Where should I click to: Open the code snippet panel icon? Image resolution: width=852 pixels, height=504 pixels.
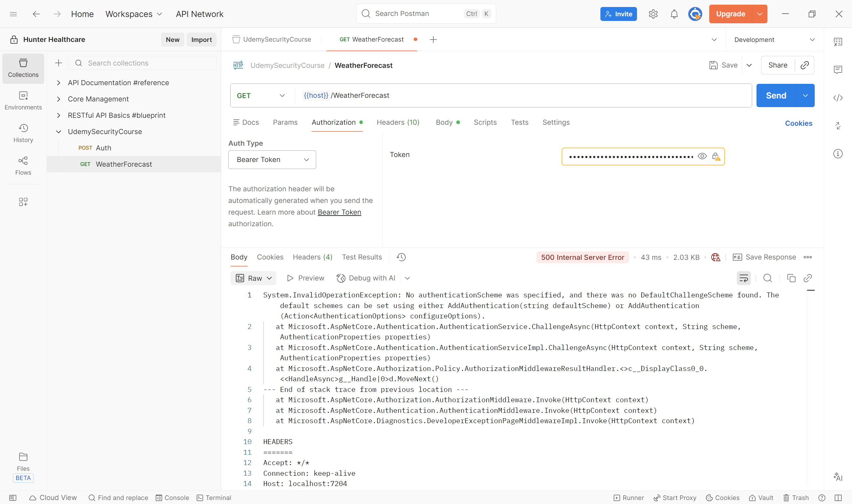(838, 98)
